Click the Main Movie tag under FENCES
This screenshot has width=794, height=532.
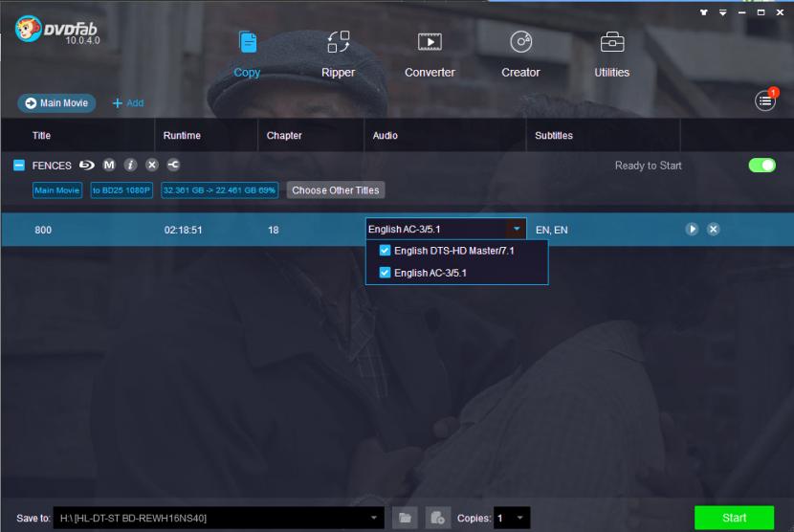point(57,190)
